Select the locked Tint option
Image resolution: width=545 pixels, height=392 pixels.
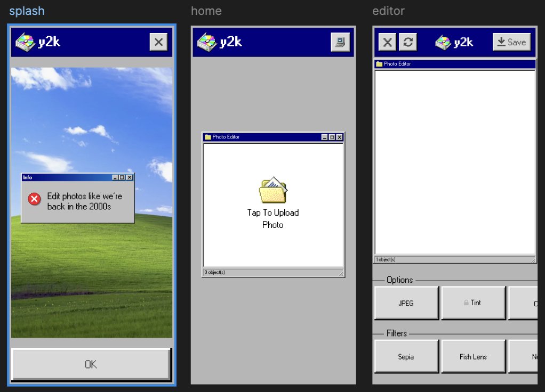pyautogui.click(x=473, y=303)
